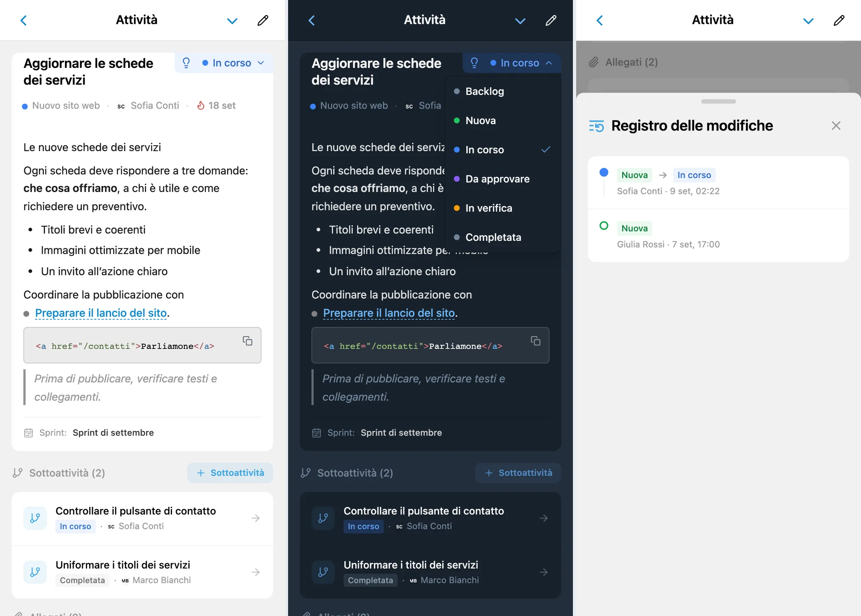
Task: Close the Registro delle modifiche sheet
Action: pos(836,126)
